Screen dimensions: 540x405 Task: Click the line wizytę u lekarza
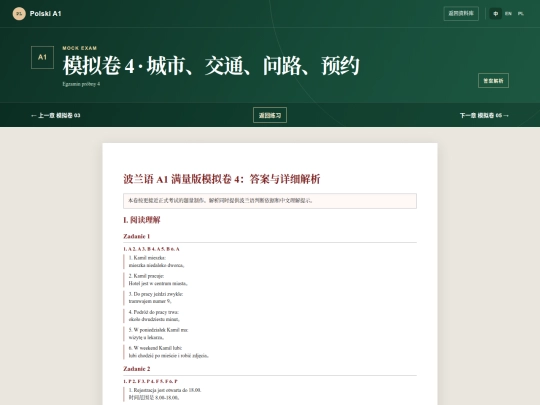(x=146, y=338)
